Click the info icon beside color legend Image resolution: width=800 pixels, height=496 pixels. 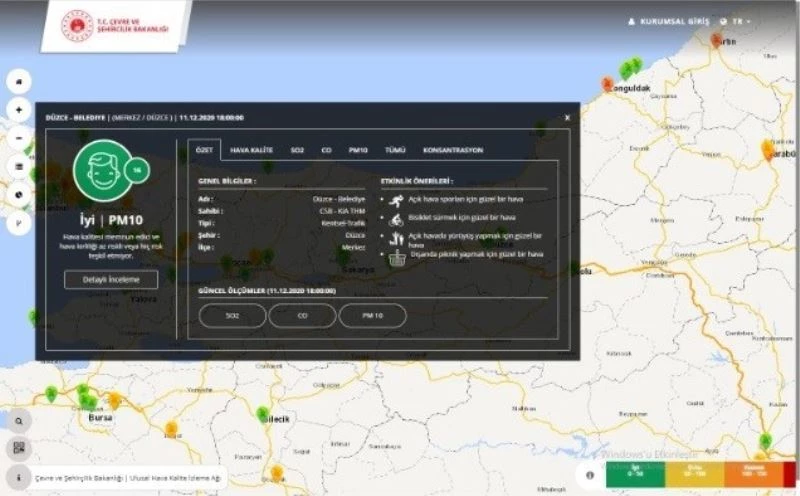590,475
